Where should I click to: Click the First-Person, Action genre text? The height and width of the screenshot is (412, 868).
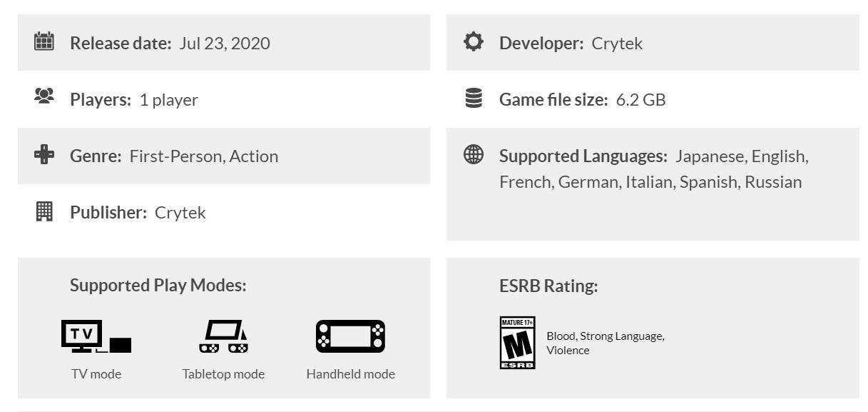tap(203, 156)
